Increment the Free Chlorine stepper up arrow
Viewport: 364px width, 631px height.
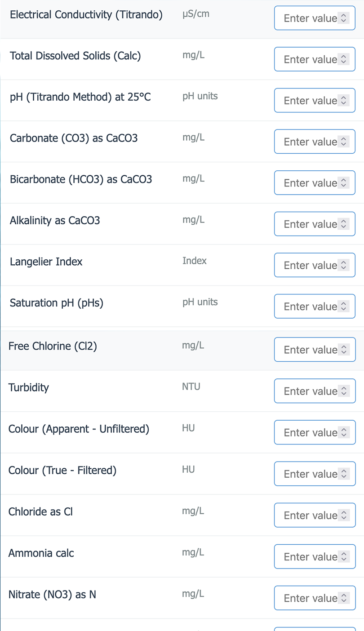point(344,347)
